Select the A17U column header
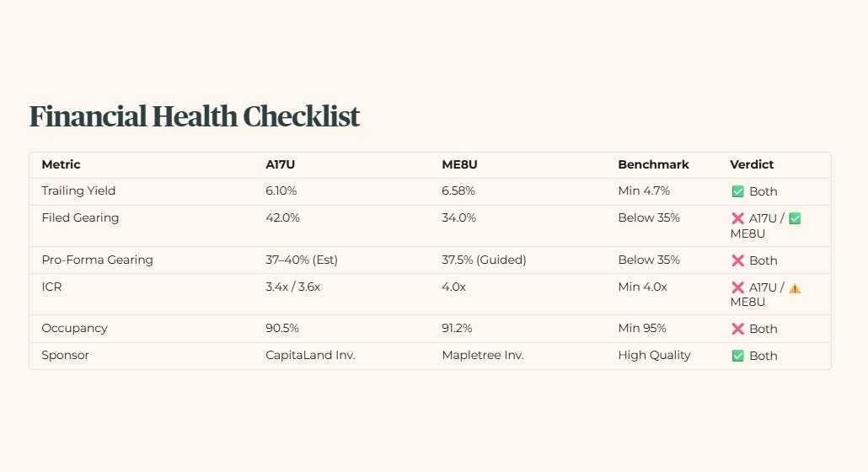The image size is (868, 472). pos(280,164)
